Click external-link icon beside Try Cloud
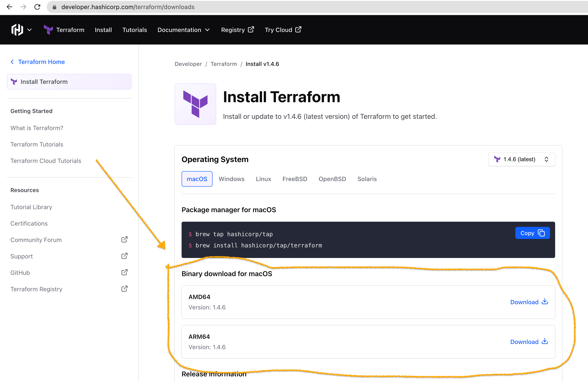588x382 pixels. pos(298,29)
